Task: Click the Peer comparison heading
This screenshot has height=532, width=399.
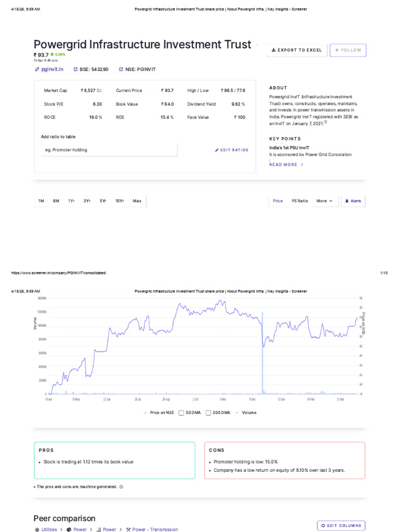Action: point(64,518)
